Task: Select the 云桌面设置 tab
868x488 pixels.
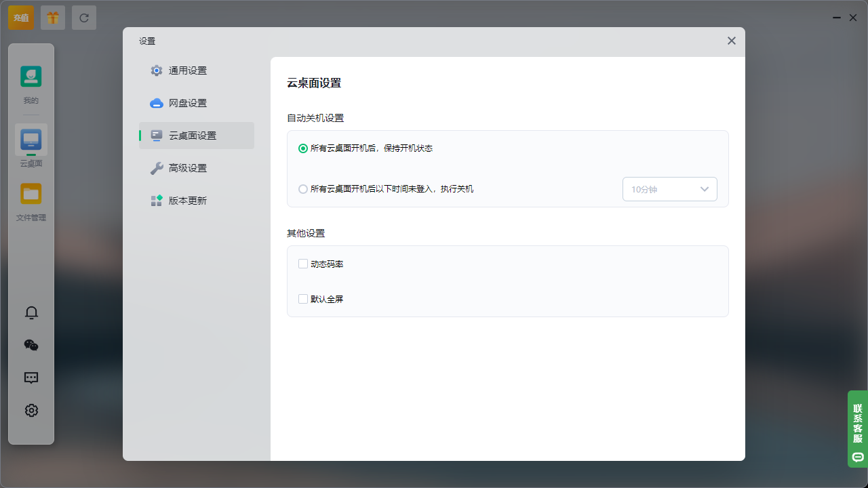Action: tap(197, 136)
